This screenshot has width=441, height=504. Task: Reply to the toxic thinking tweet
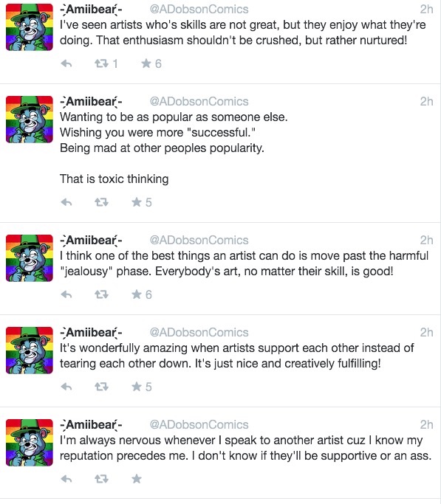click(66, 202)
